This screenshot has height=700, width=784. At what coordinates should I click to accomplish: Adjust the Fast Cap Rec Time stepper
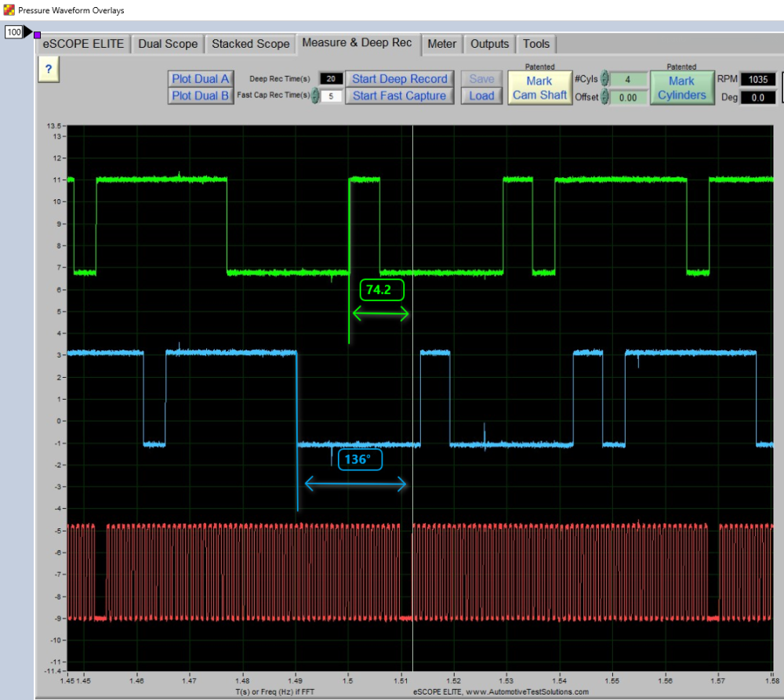(x=315, y=96)
